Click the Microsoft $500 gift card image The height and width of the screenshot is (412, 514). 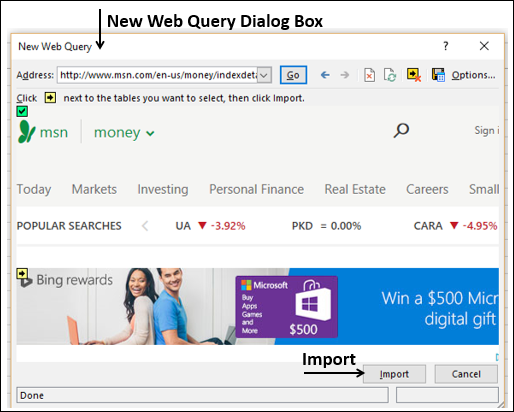pos(287,307)
